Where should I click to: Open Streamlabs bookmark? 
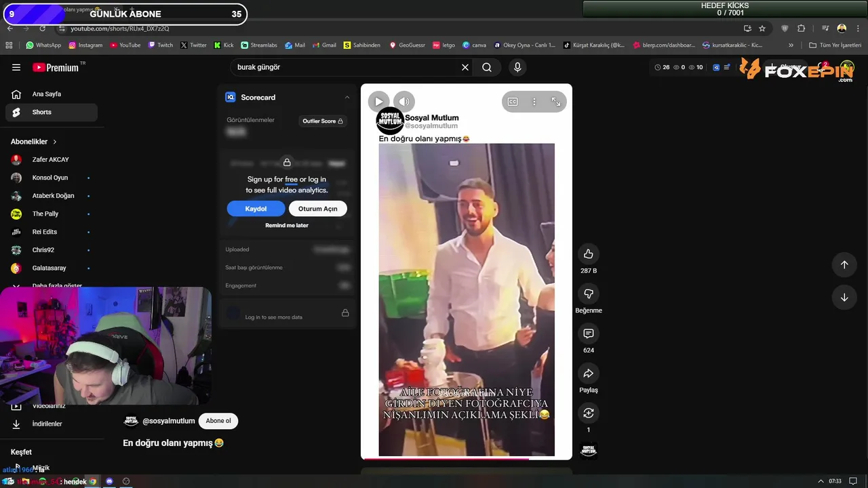tap(259, 45)
